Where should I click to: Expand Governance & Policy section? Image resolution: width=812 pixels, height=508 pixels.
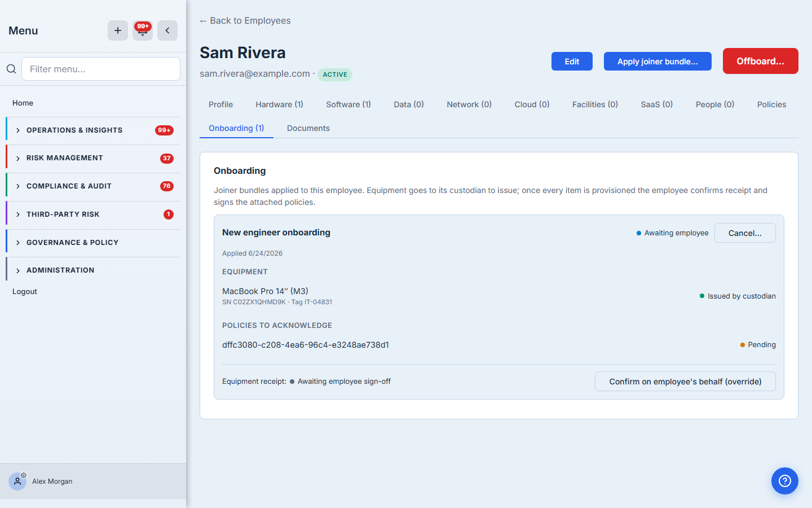tap(93, 243)
